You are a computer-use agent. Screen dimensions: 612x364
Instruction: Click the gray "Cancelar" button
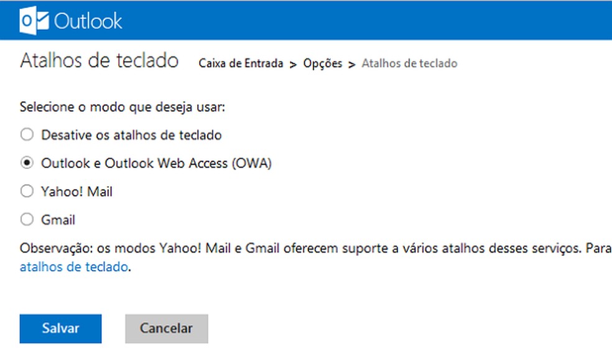tap(166, 329)
